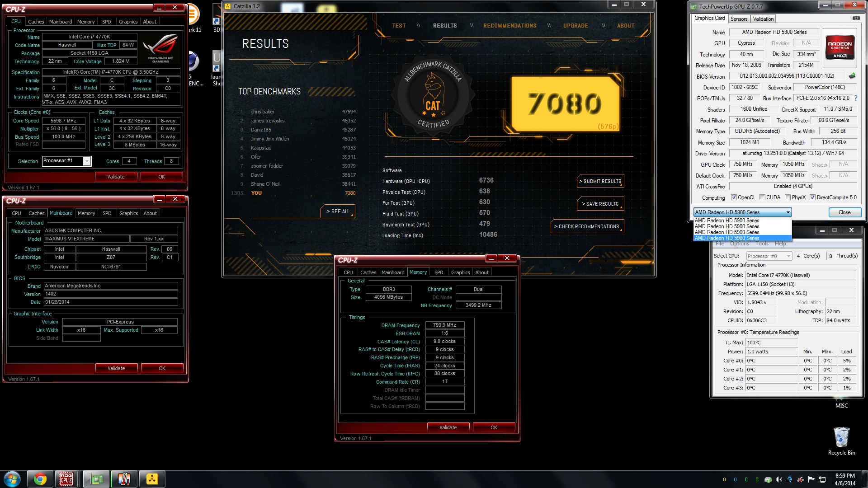Select highlighted AMD Radeon HD 5900 list entry
The height and width of the screenshot is (488, 868).
pos(742,238)
